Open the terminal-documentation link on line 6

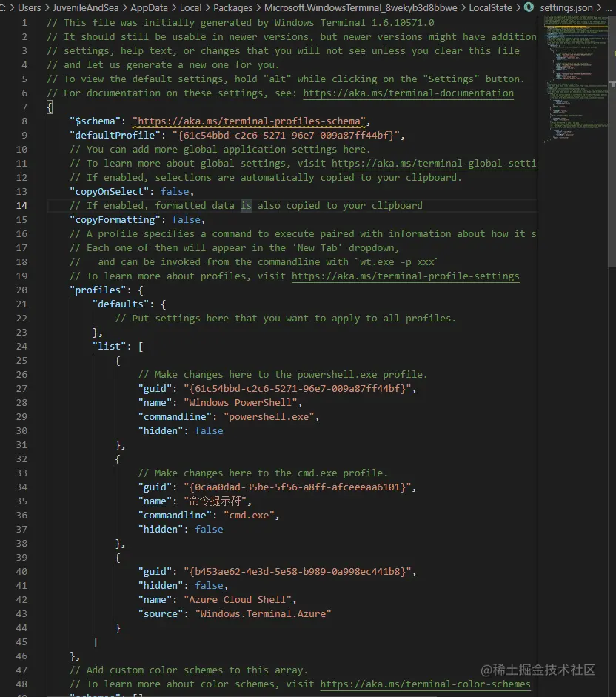(x=408, y=93)
